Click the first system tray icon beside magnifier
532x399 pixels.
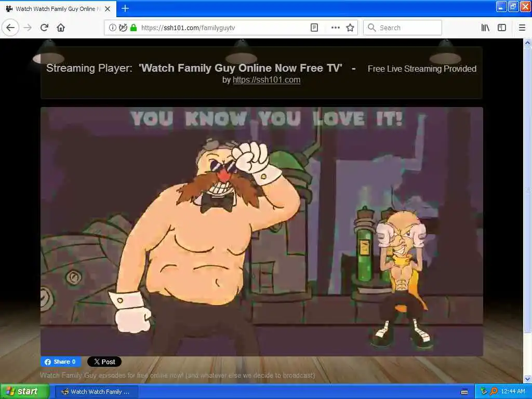(484, 391)
